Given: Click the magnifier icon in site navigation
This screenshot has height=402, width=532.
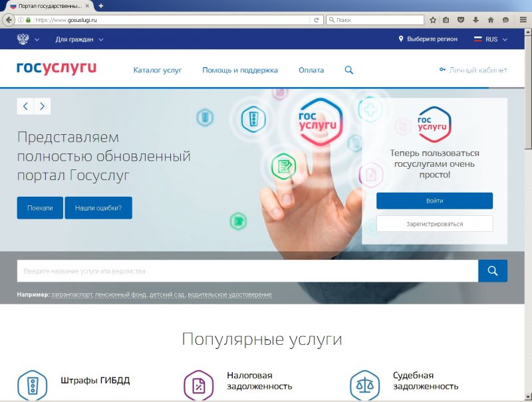Looking at the screenshot, I should click(349, 70).
